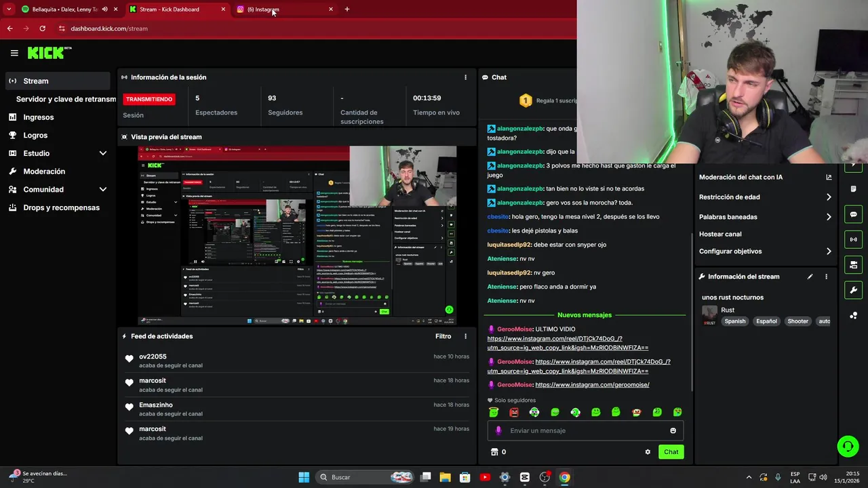Click the Shooter tag chip

797,321
